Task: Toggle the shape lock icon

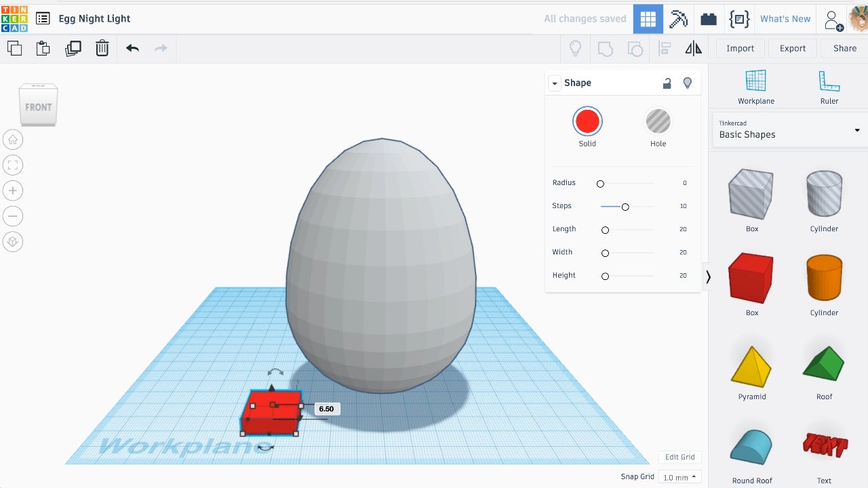Action: [667, 83]
